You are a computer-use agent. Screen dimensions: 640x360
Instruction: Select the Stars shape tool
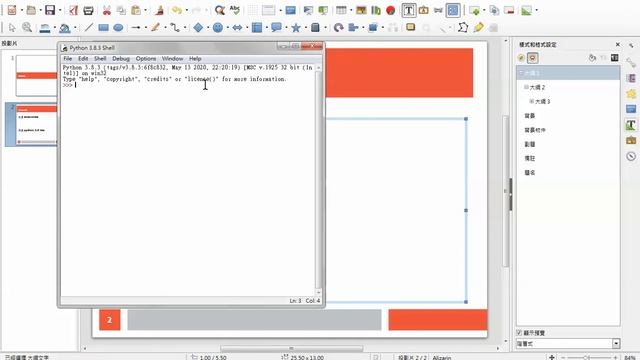pos(296,27)
